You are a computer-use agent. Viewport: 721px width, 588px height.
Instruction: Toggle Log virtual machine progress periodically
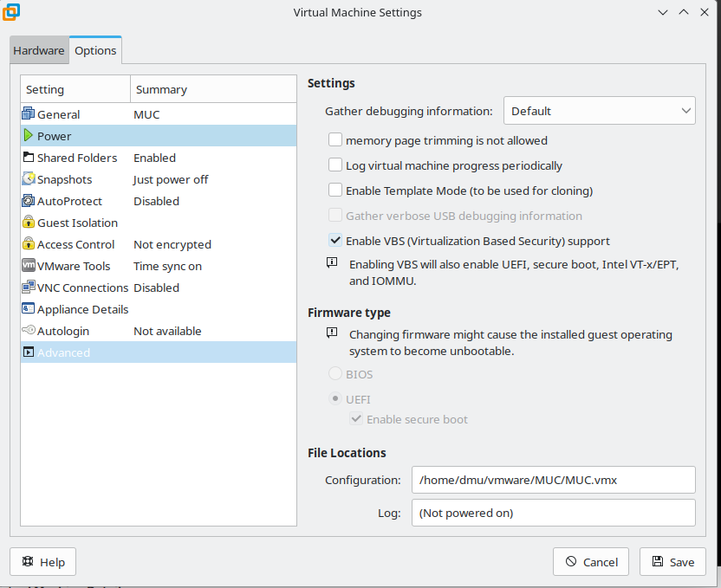pyautogui.click(x=335, y=165)
